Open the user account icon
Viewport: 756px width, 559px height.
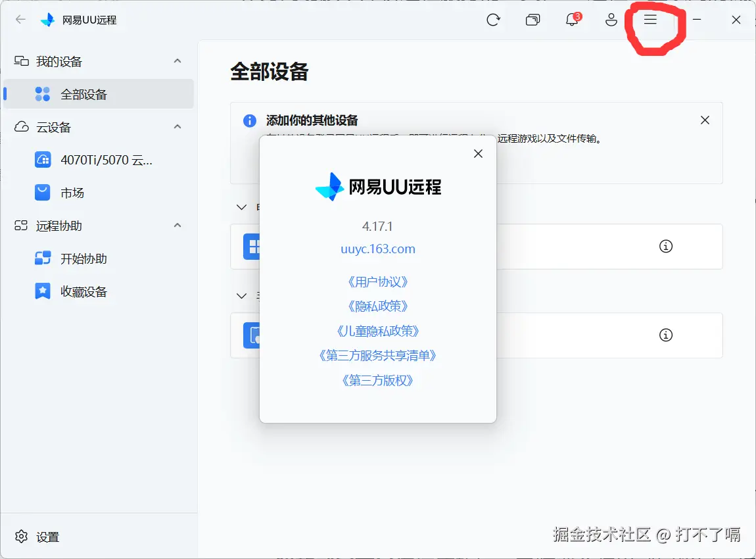coord(611,20)
